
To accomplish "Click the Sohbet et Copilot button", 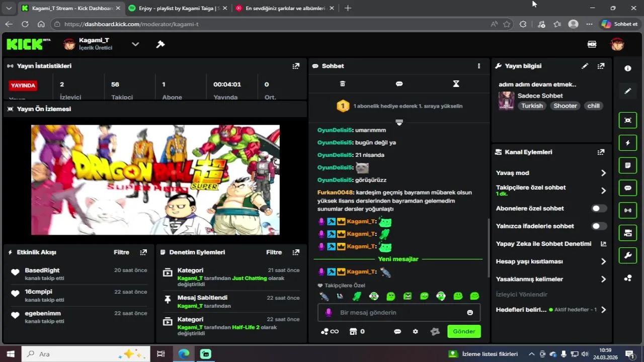I will point(619,24).
